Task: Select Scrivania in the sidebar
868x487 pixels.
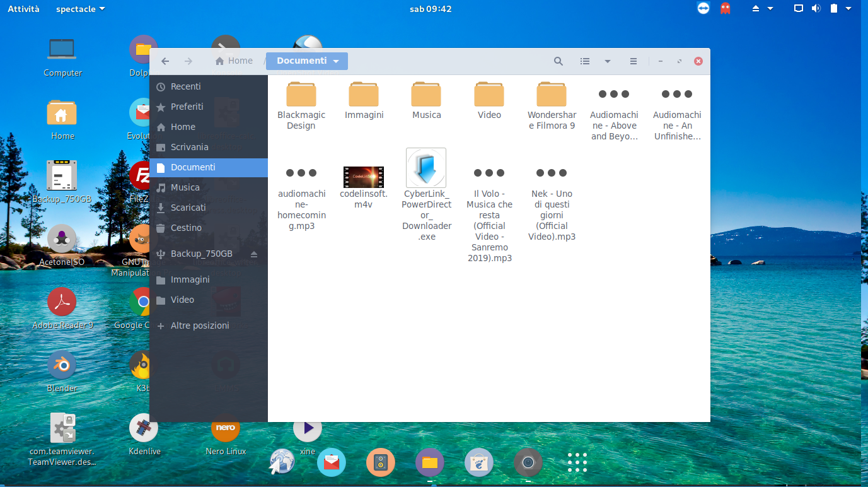Action: [x=209, y=147]
